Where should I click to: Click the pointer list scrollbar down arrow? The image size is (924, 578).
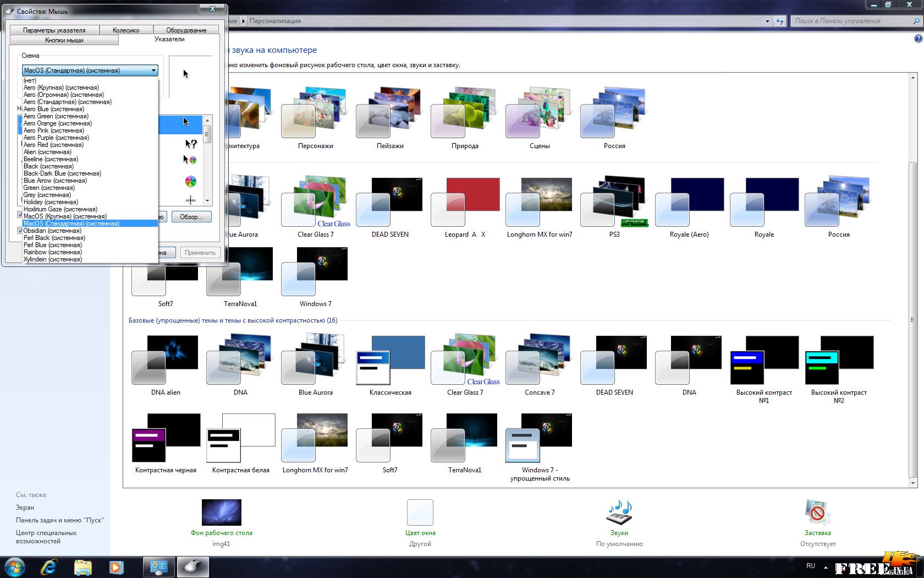coord(207,201)
